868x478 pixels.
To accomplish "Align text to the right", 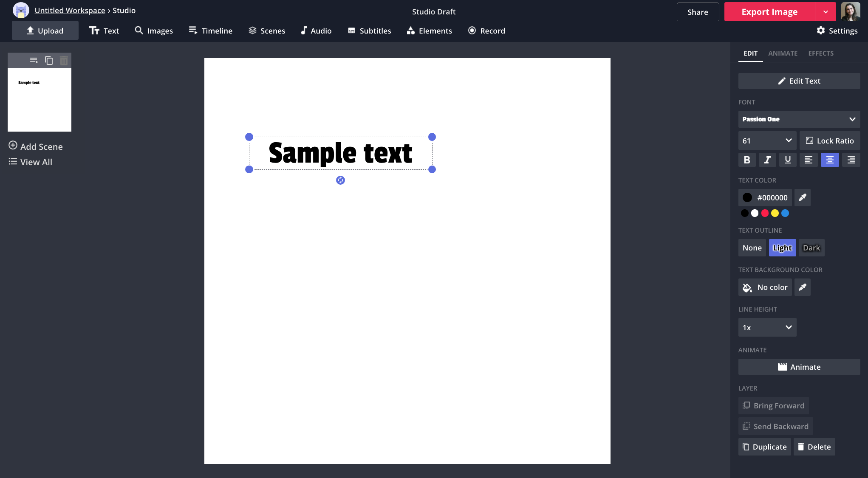I will point(851,160).
